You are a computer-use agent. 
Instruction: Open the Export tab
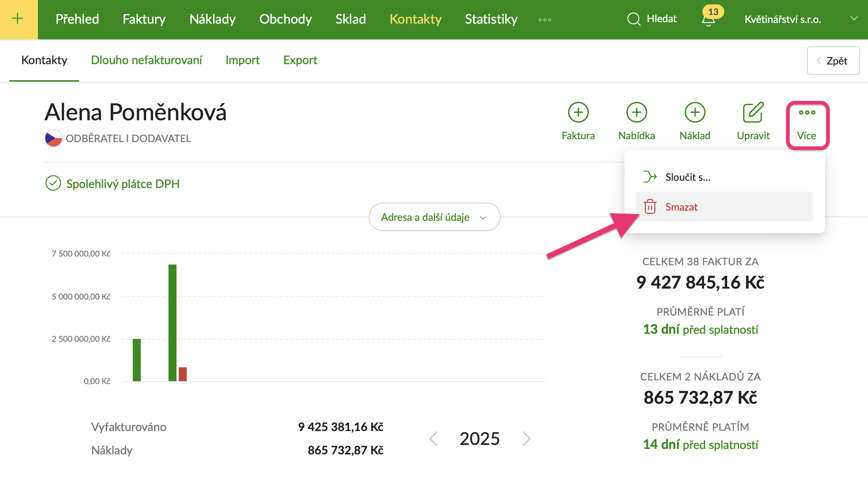[x=300, y=60]
